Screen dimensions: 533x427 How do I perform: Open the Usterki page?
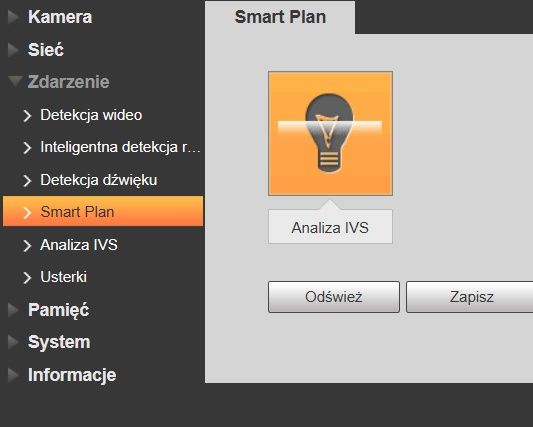[x=63, y=277]
